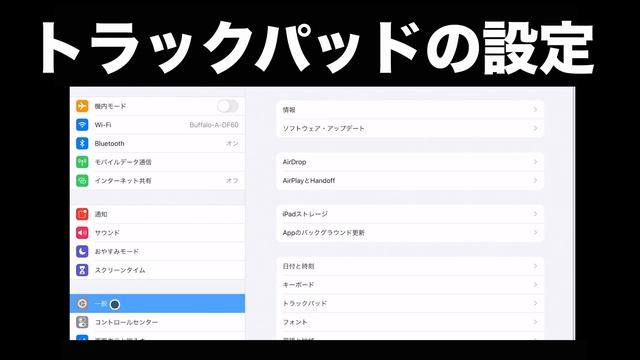640x360 pixels.
Task: Click the 機内モード label
Action: (x=110, y=106)
